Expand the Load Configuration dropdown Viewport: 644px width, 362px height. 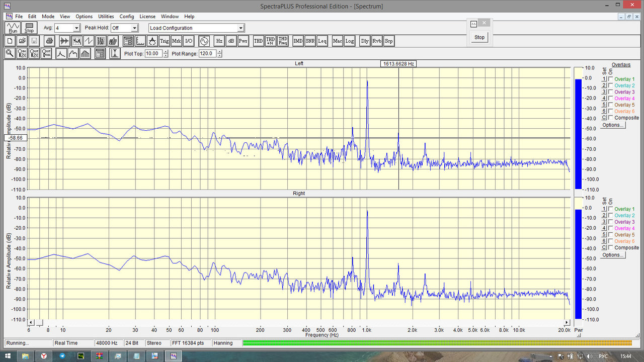click(241, 28)
